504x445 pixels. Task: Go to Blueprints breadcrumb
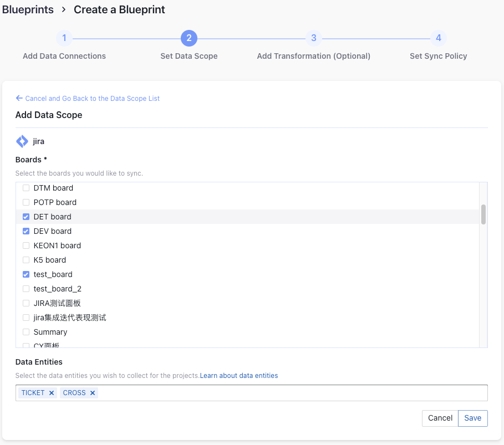click(x=28, y=9)
